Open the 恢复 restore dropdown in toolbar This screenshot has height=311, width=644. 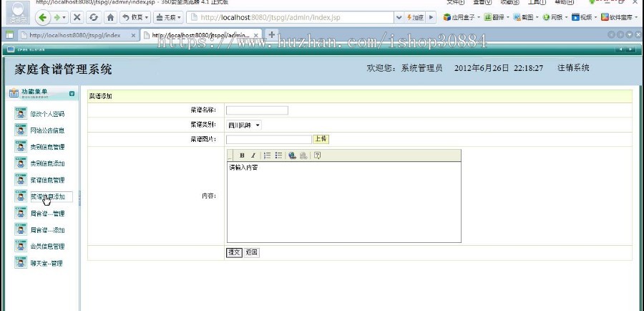coord(135,17)
